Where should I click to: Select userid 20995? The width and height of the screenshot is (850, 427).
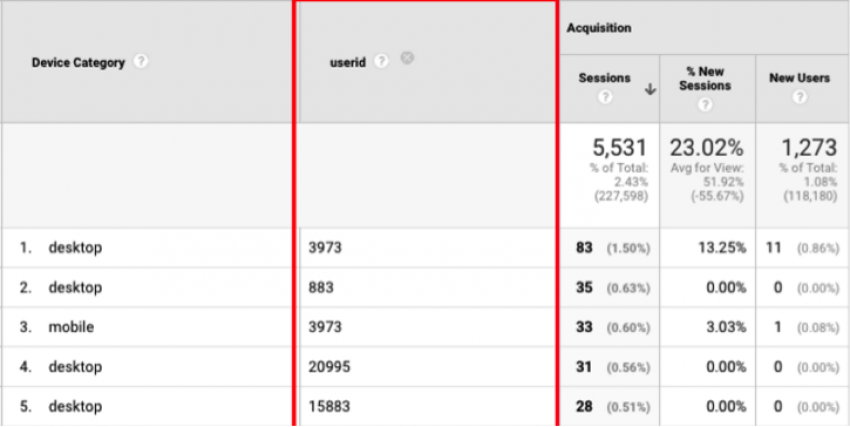[x=329, y=367]
